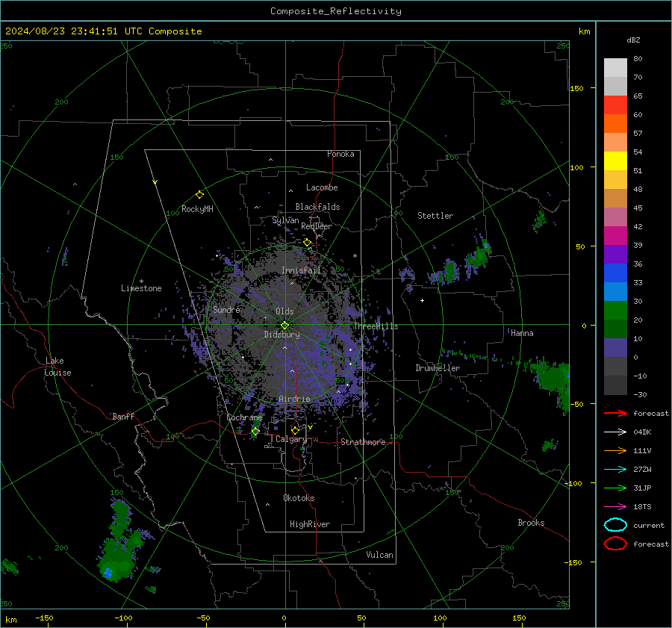Select the orange 57-60 dBZ color swatch
Screen dimensions: 672x628
615,124
